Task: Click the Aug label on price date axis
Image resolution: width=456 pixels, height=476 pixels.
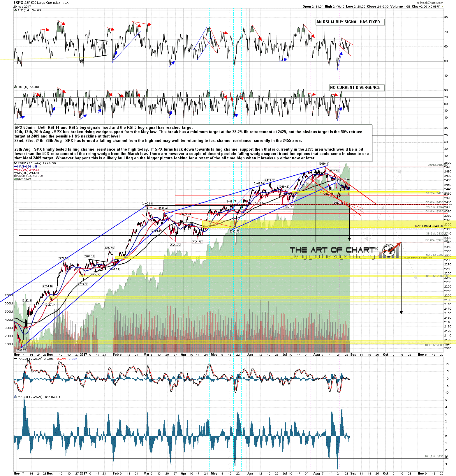Action: tap(316, 355)
